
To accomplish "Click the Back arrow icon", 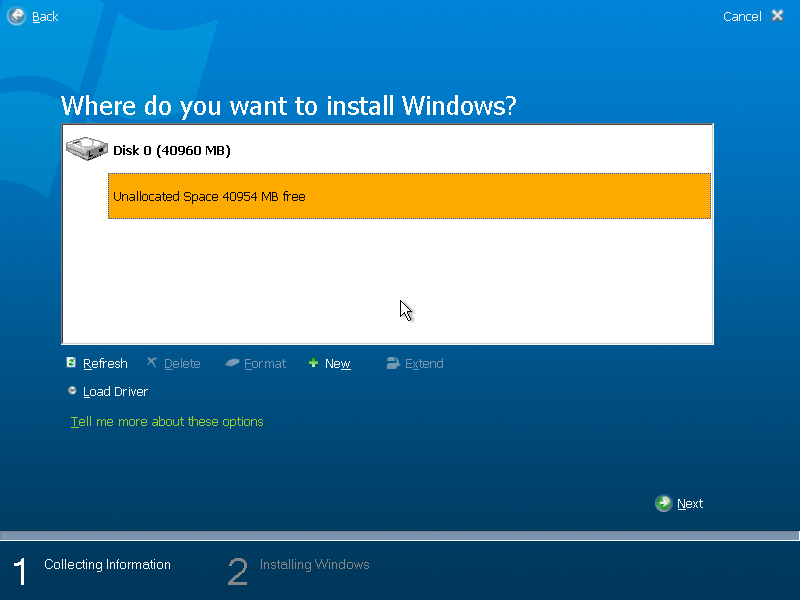I will coord(16,16).
